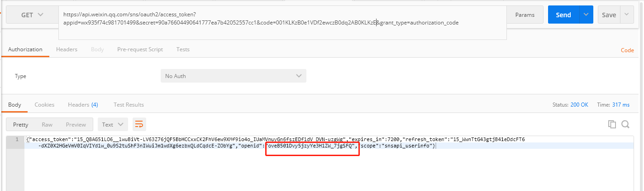
Task: Expand the Send button dropdown arrow
Action: 586,15
